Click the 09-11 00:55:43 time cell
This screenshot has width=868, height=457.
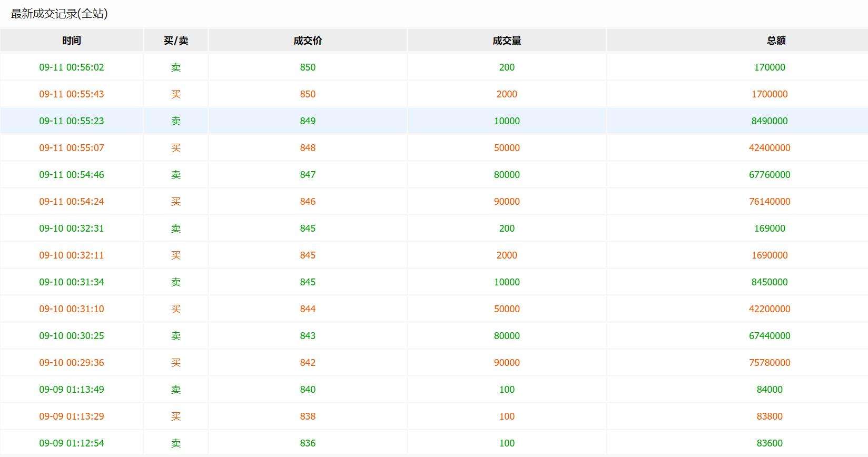[72, 94]
